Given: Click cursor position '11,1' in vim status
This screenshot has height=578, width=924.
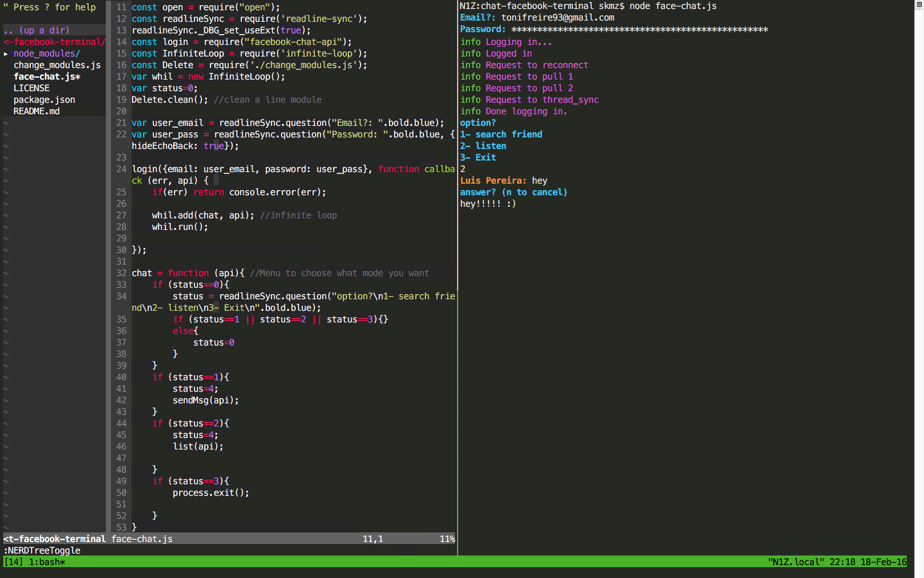Looking at the screenshot, I should click(373, 539).
